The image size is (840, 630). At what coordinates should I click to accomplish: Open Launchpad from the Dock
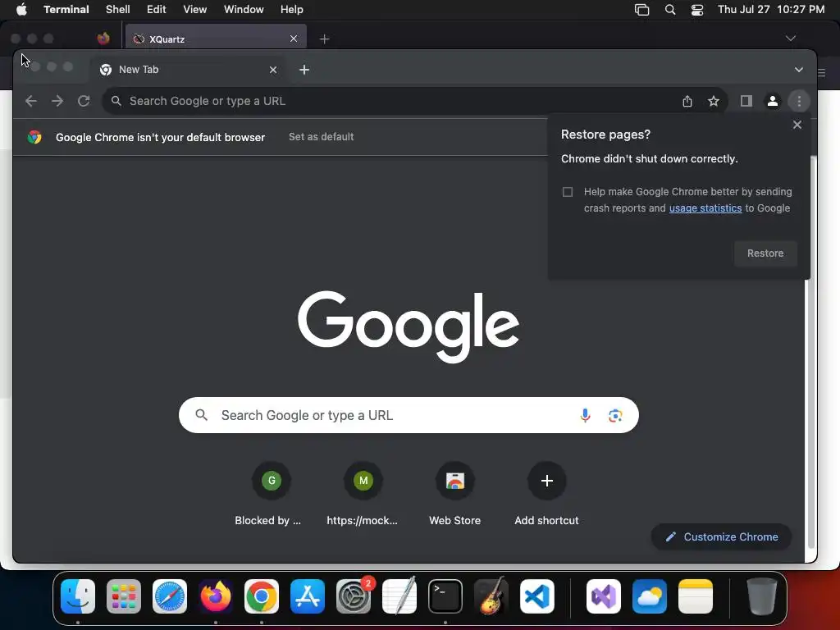[124, 596]
